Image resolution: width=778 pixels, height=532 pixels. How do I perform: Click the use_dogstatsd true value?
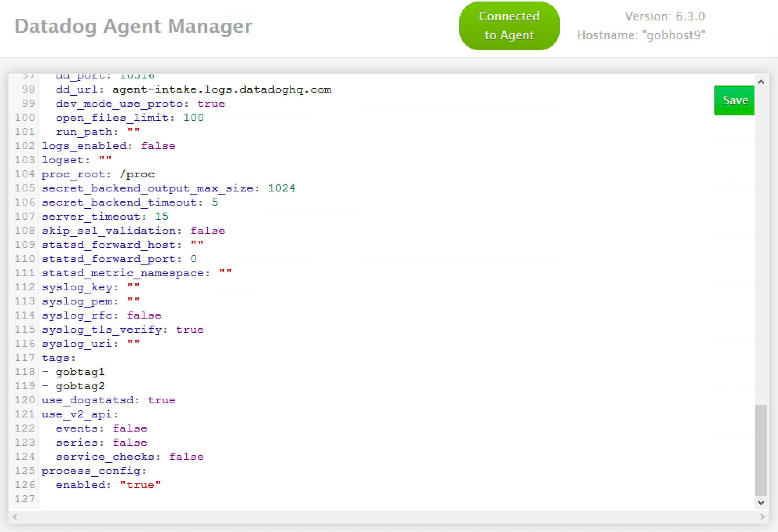(161, 400)
